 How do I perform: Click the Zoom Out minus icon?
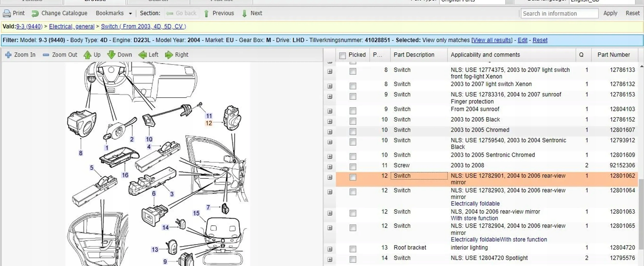tap(46, 55)
